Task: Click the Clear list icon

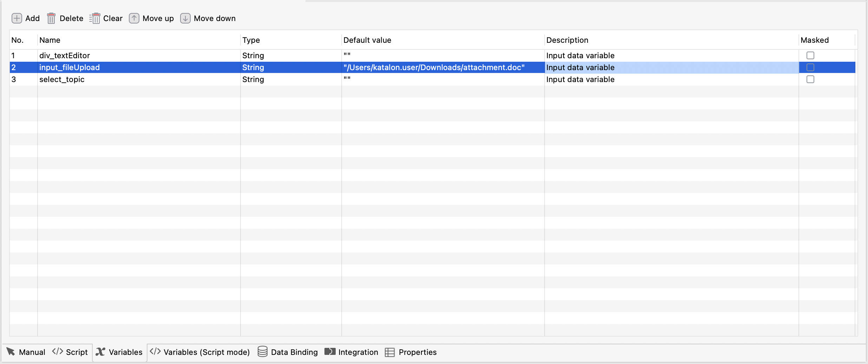Action: tap(95, 18)
